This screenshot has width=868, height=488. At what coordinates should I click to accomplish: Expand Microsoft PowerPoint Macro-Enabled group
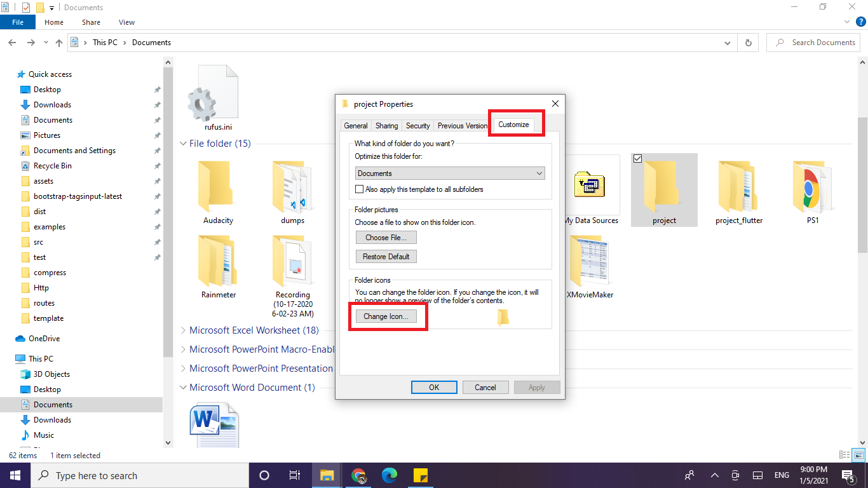184,349
